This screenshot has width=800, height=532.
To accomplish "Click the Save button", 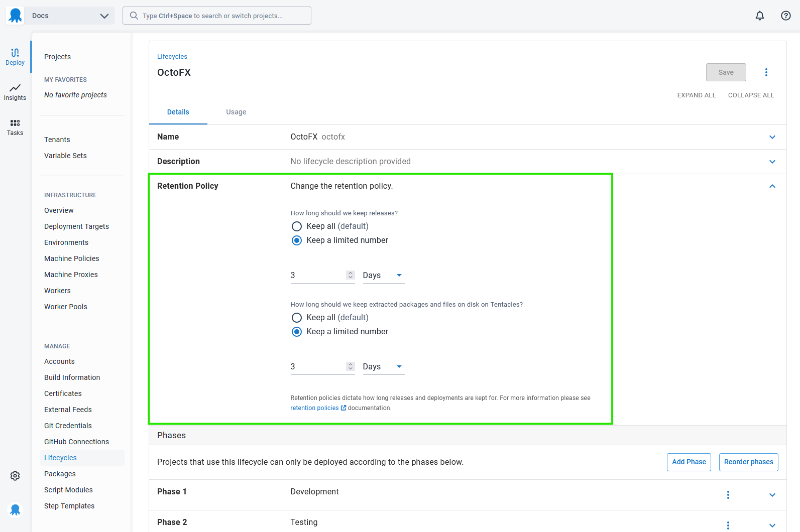I will pos(726,72).
